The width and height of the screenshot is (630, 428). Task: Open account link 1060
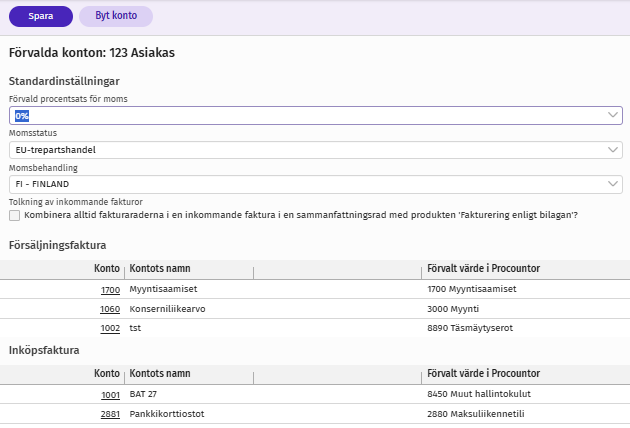[x=110, y=309]
